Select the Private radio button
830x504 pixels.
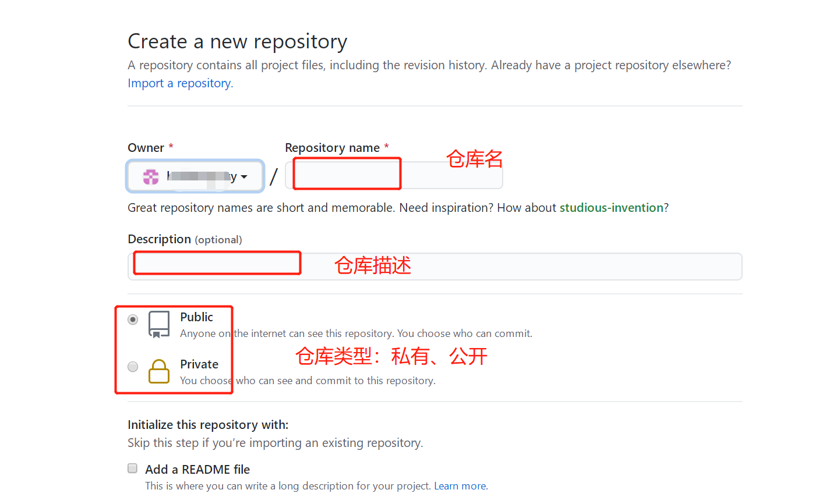(x=133, y=367)
